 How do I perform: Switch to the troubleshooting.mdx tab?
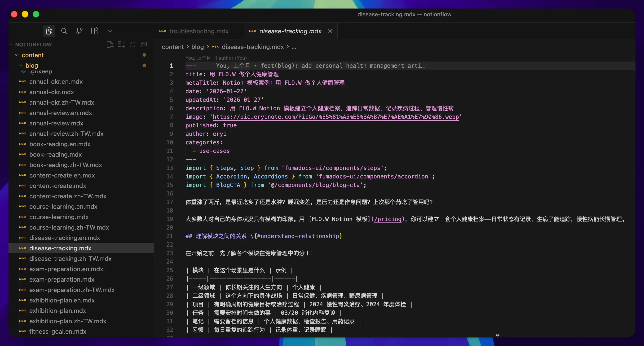(198, 31)
